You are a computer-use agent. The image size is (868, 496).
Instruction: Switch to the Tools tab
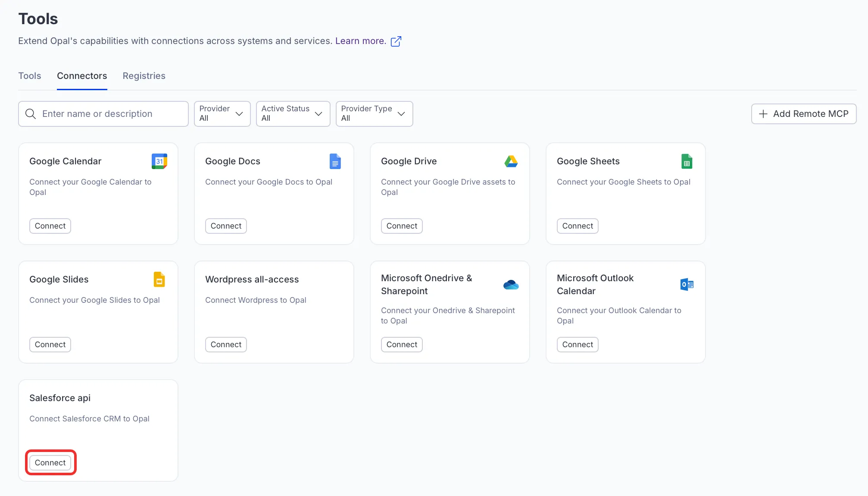point(30,76)
